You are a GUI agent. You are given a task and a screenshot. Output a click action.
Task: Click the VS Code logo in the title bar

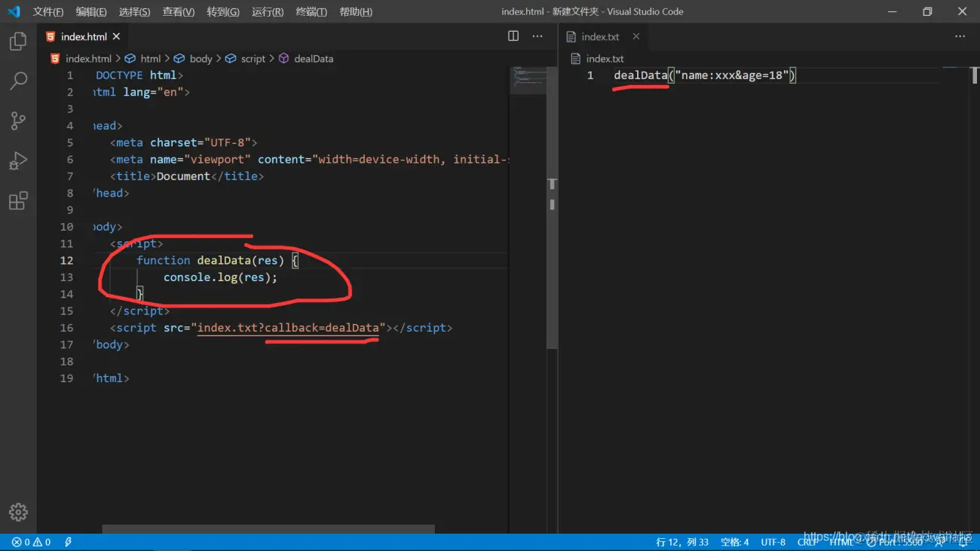tap(14, 11)
